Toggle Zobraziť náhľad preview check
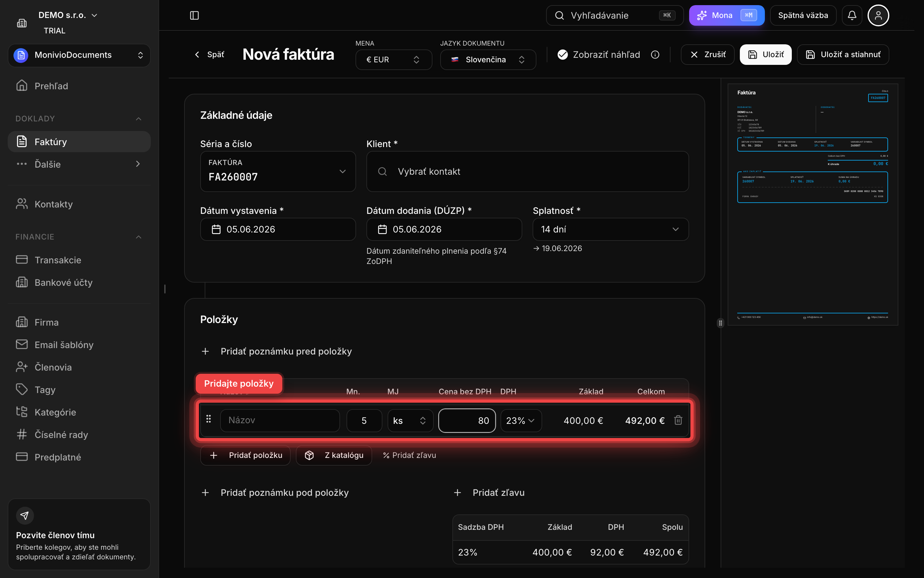 (x=562, y=55)
